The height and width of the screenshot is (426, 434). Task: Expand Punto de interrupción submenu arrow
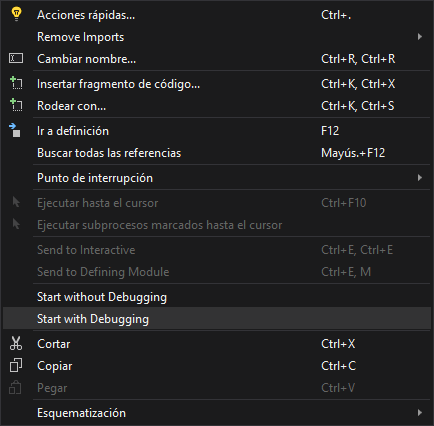click(x=420, y=178)
